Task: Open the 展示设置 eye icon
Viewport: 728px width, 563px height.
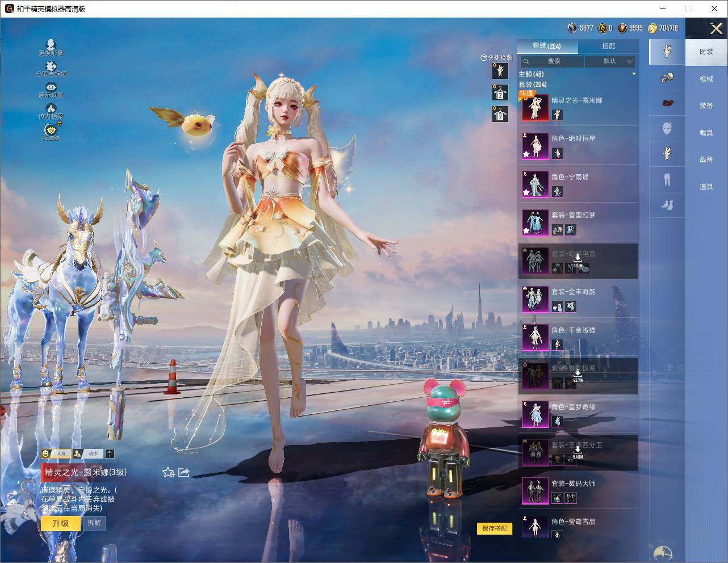Action: (51, 87)
